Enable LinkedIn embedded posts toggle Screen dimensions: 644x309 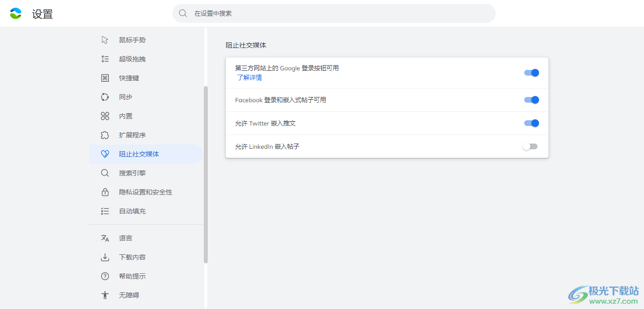point(530,146)
